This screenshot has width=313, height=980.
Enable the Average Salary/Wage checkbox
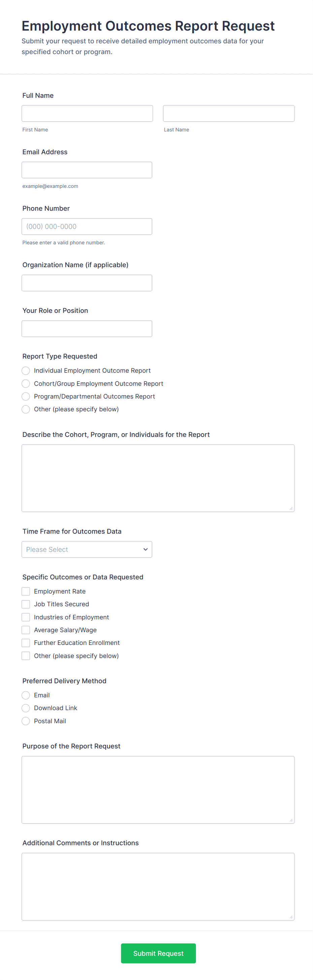point(26,630)
